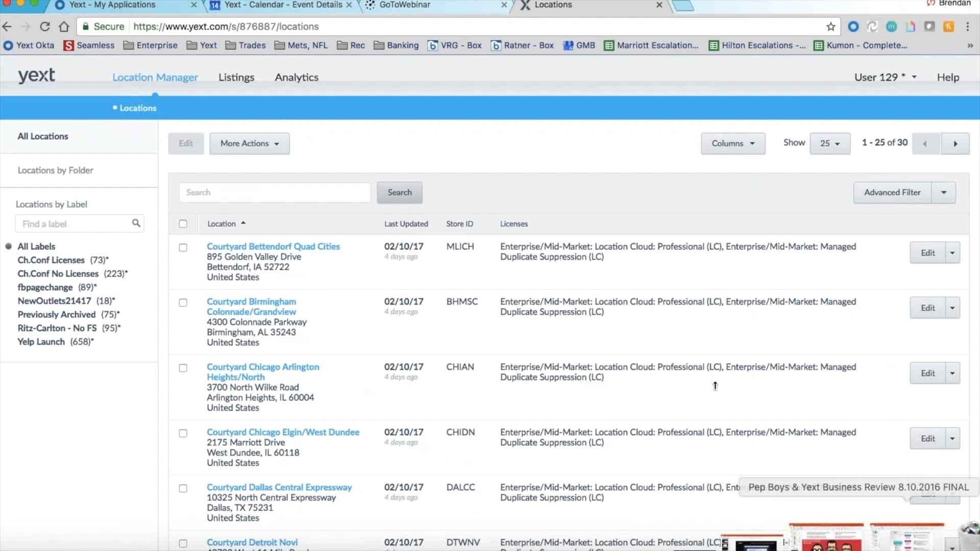This screenshot has width=980, height=551.
Task: Go to the next page of locations
Action: [954, 143]
